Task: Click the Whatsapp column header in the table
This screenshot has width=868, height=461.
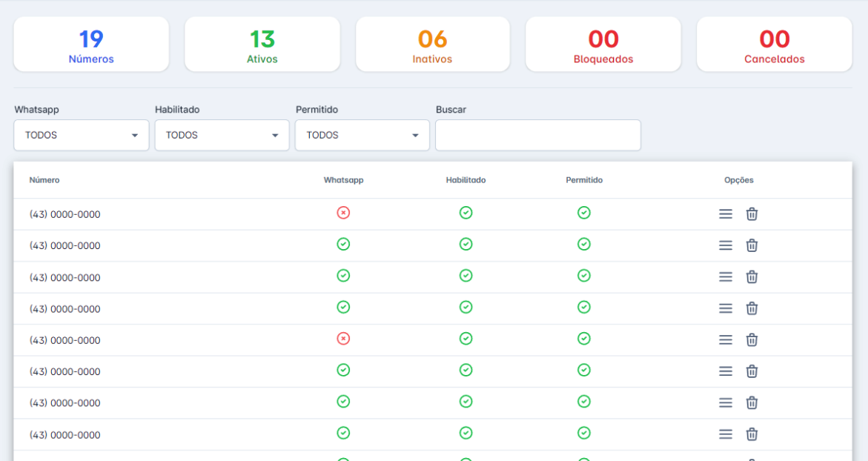Action: [x=343, y=180]
